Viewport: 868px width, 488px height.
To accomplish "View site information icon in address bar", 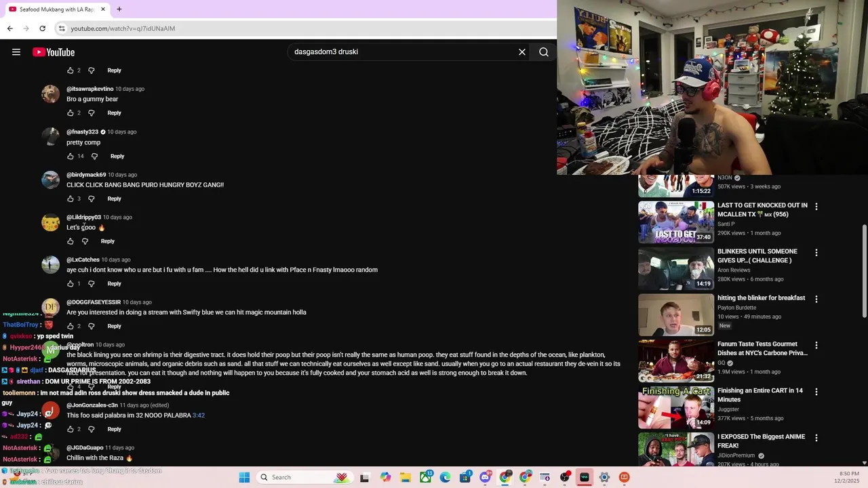I will tap(62, 28).
